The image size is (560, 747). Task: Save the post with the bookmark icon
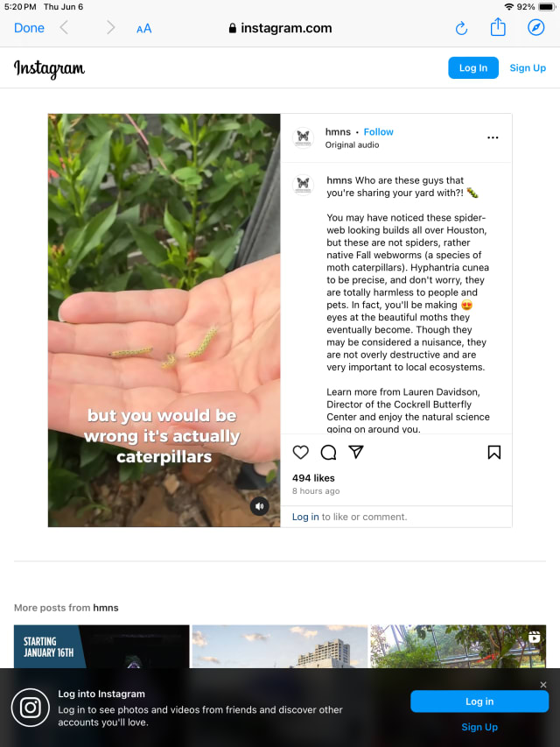(493, 452)
